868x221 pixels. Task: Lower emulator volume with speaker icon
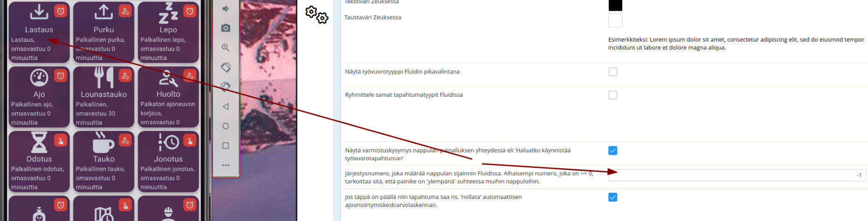pos(226,9)
